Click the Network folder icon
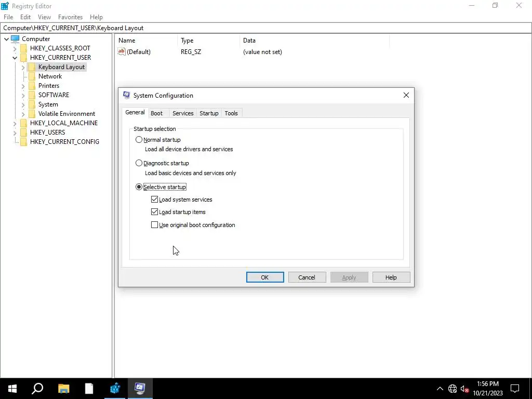 [x=32, y=76]
